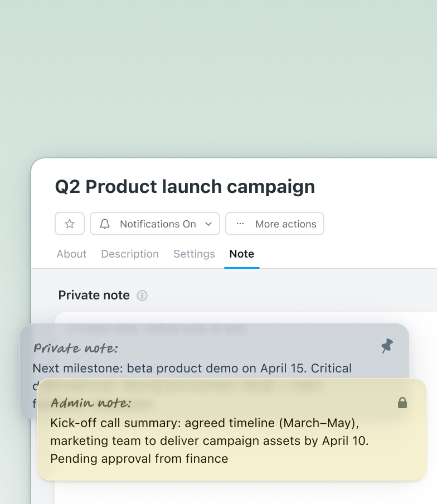Open the More actions menu
This screenshot has width=437, height=504.
[285, 224]
